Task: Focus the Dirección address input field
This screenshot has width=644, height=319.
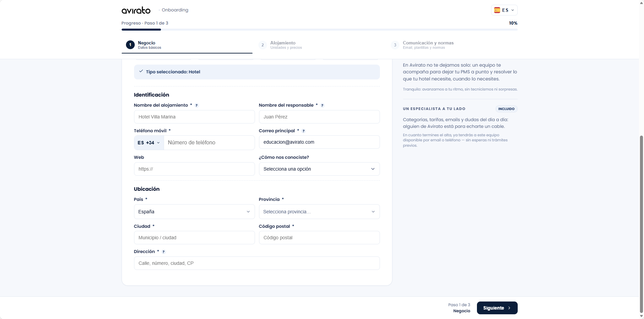Action: click(x=257, y=263)
